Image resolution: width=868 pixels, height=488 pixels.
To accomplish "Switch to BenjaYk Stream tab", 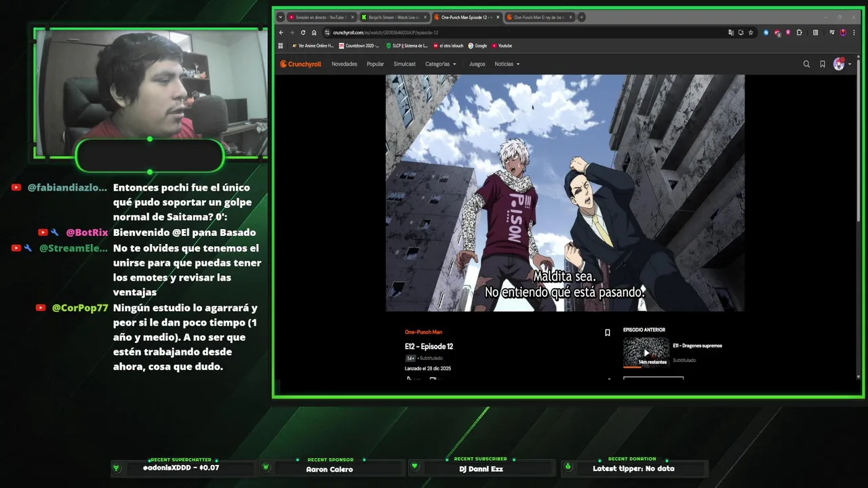I will coord(394,17).
